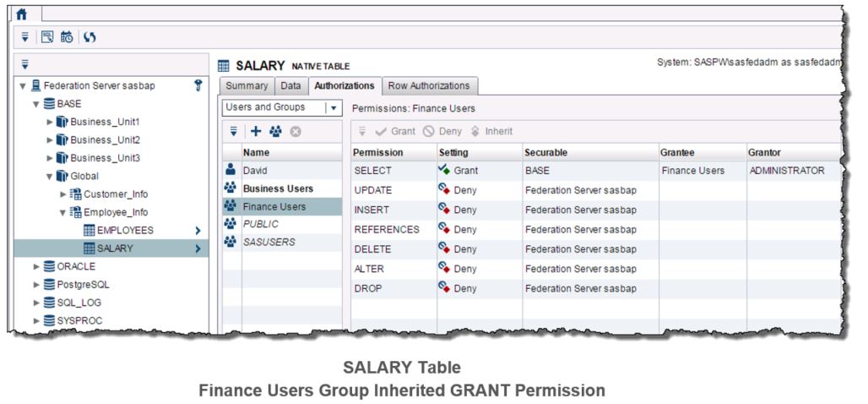
Task: Expand the ORACLE data service node
Action: pyautogui.click(x=36, y=266)
